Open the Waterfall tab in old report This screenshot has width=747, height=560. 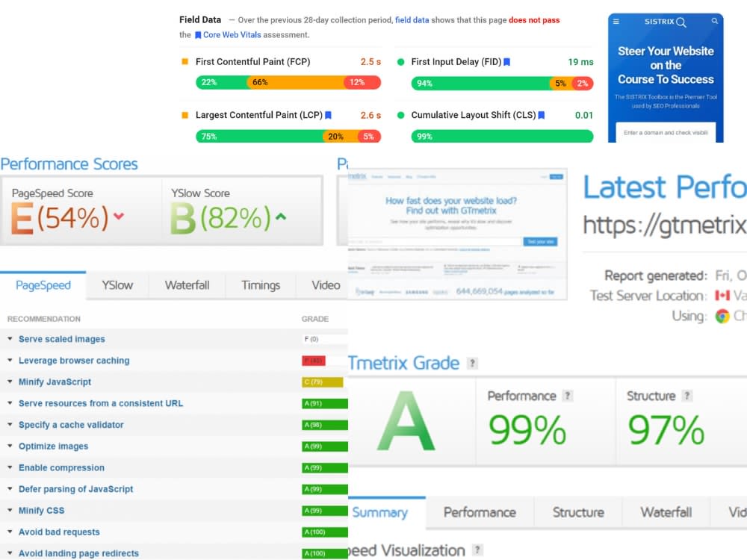click(187, 285)
